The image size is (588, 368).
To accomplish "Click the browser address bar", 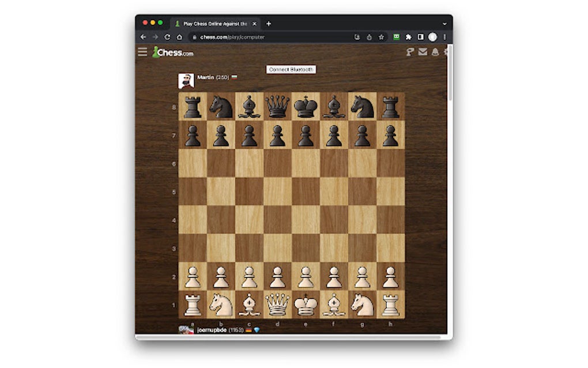I will click(259, 36).
